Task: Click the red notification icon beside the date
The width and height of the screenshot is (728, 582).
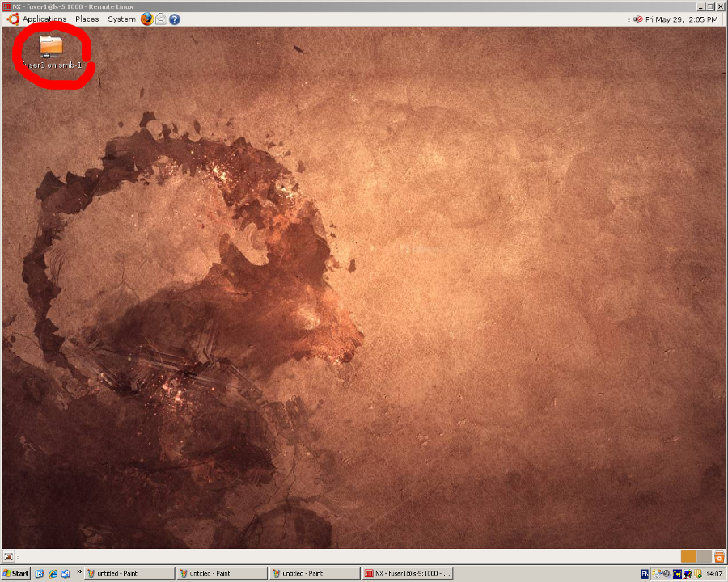Action: [x=638, y=19]
